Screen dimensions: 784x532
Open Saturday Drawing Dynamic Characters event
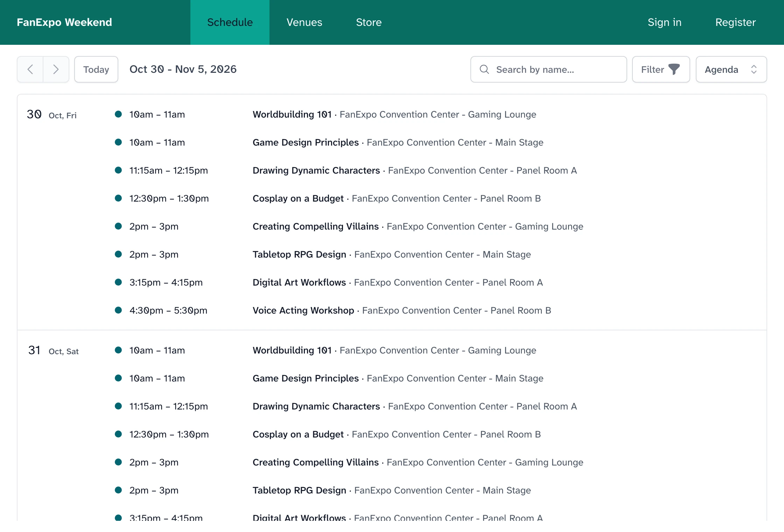coord(316,406)
